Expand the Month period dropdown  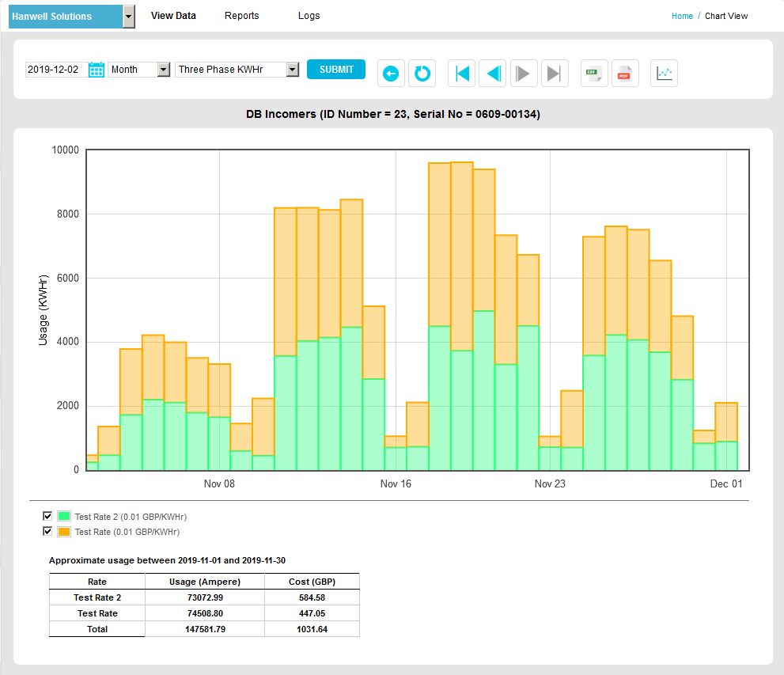tap(164, 70)
